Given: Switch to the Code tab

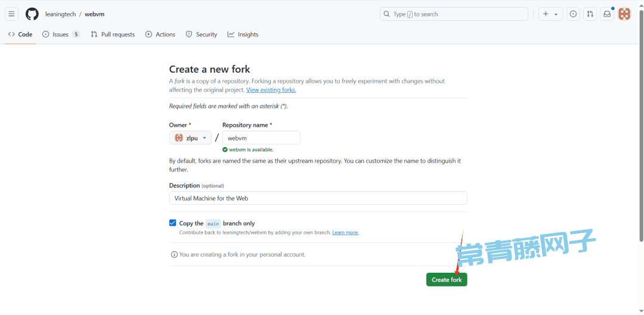Looking at the screenshot, I should [20, 35].
